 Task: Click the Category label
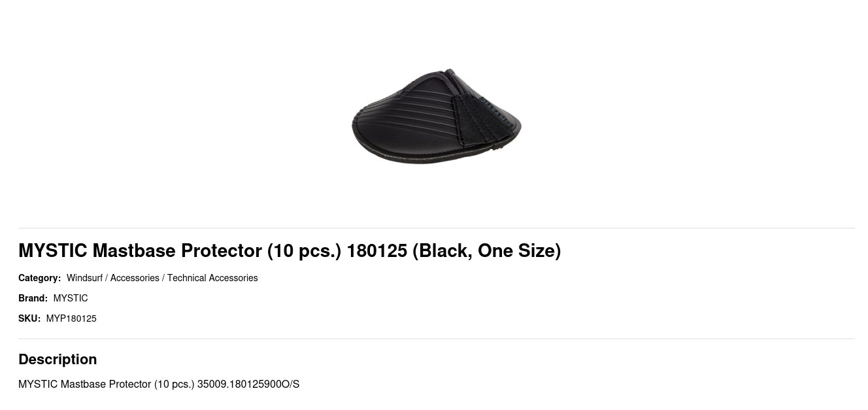[x=39, y=278]
